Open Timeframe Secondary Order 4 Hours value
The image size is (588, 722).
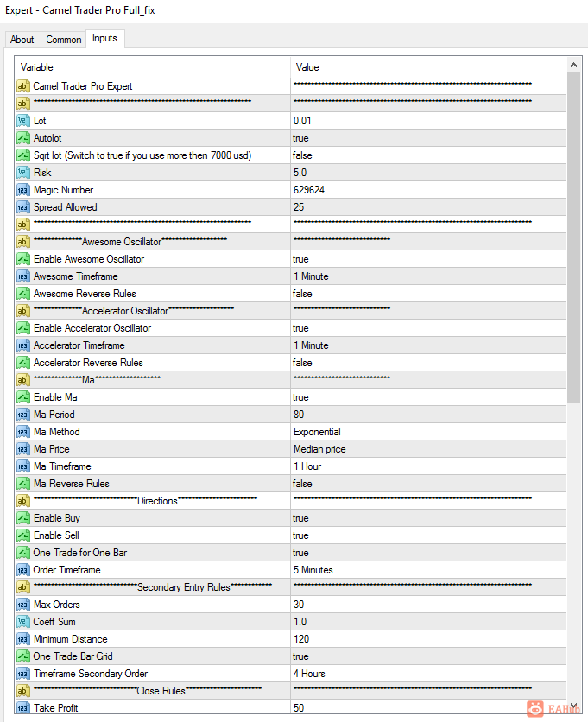point(428,673)
